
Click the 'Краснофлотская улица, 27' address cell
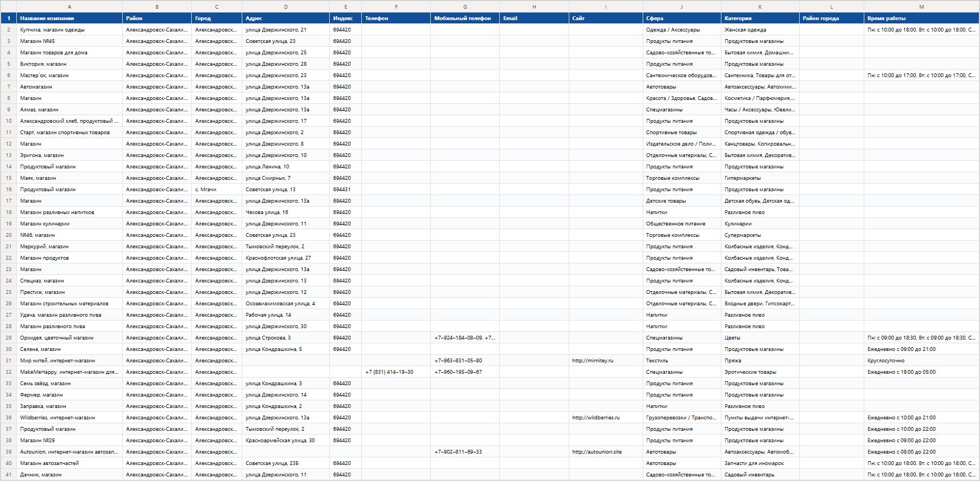click(x=286, y=258)
